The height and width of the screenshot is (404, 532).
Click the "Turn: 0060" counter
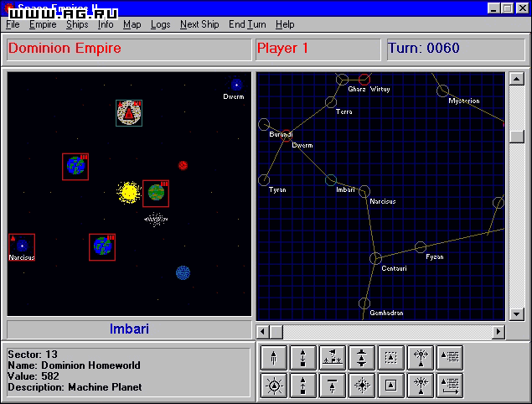[x=423, y=49]
